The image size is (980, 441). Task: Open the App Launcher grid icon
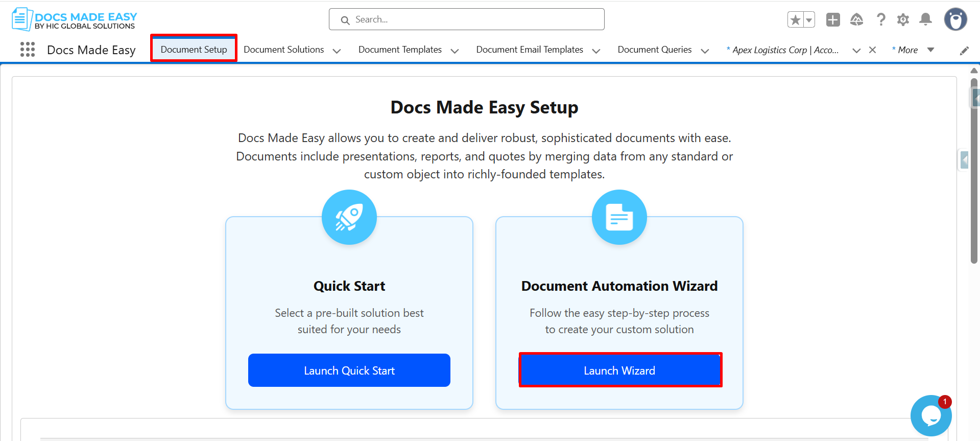28,50
